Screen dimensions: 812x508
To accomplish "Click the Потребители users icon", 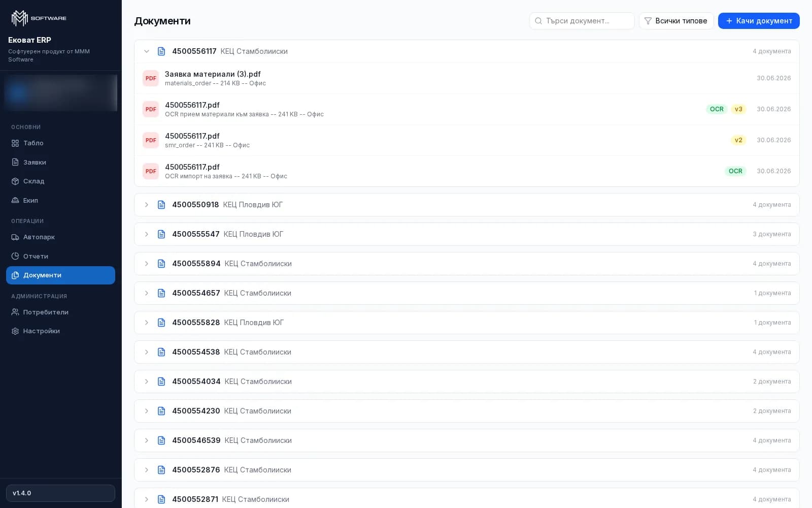I will click(15, 312).
